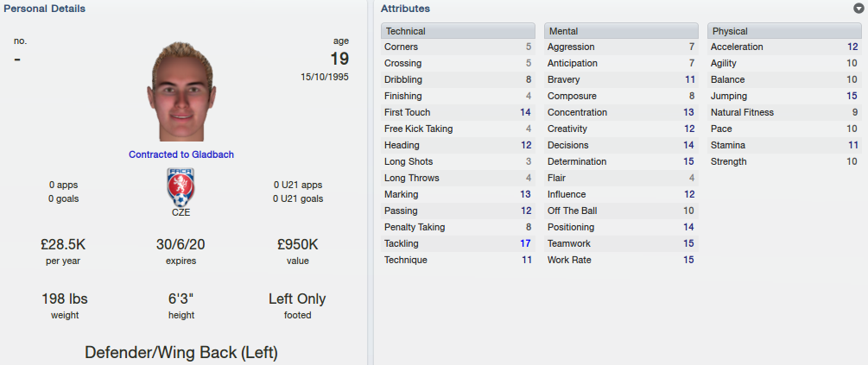Click the Work Rate attribute row
868x365 pixels.
click(621, 260)
